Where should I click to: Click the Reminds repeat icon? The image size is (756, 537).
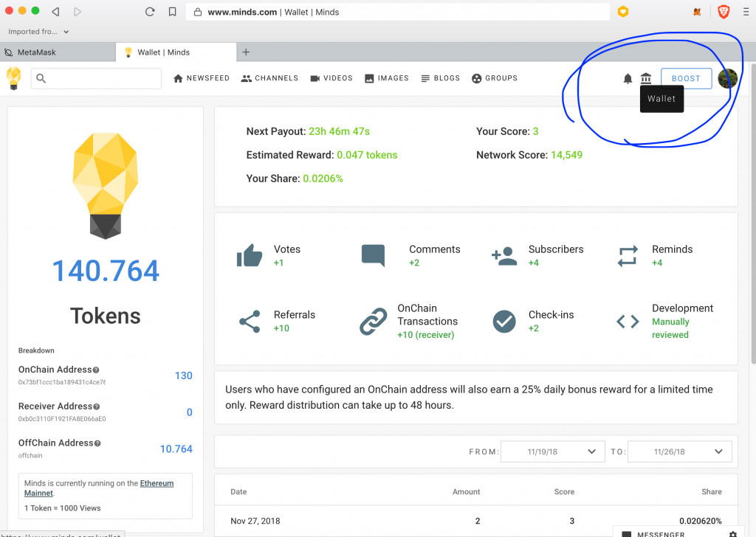[628, 256]
